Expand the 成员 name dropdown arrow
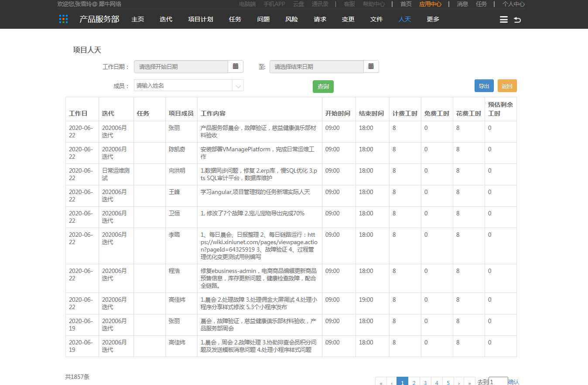Screen dimensions: 588x385 pos(238,86)
